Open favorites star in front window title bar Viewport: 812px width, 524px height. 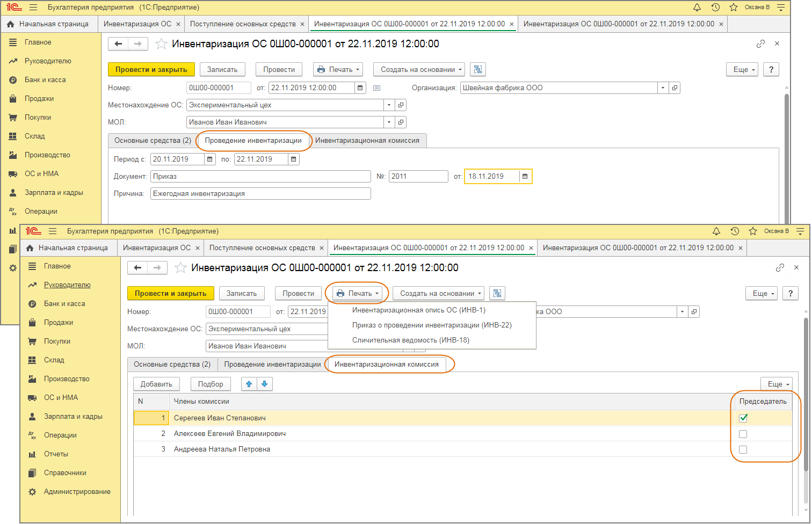753,231
